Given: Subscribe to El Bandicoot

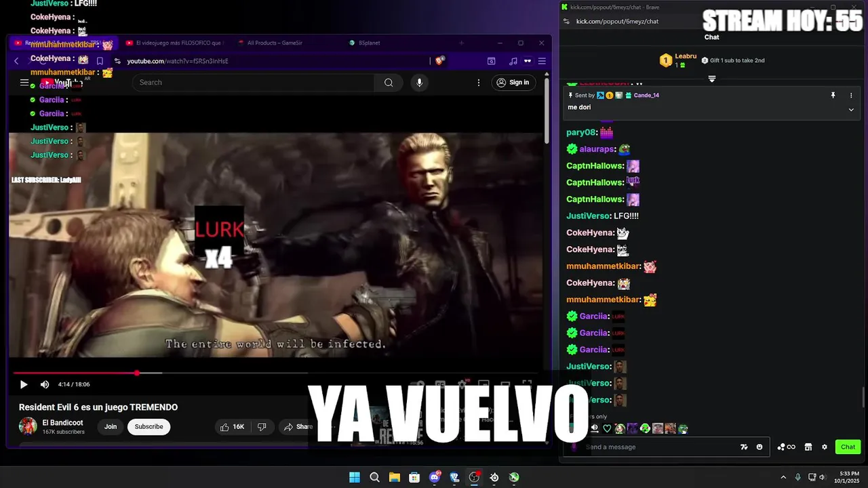Looking at the screenshot, I should click(x=149, y=427).
